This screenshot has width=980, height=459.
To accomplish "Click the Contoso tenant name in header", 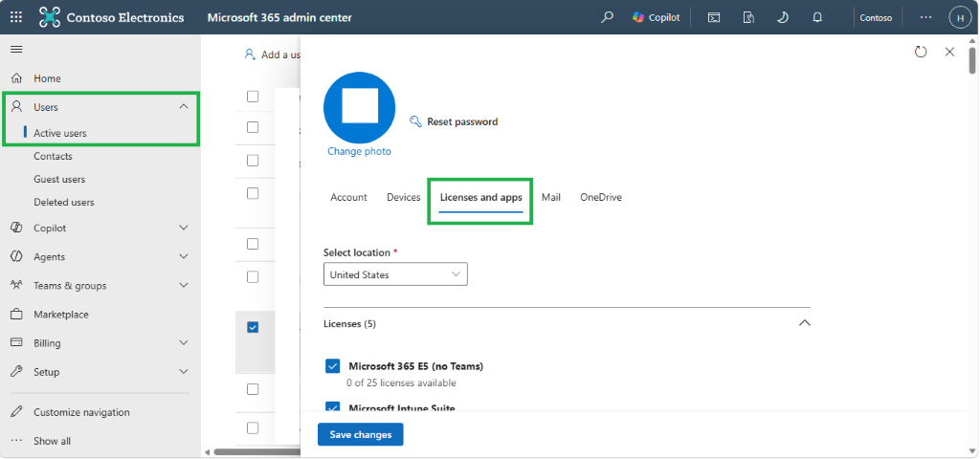I will [x=876, y=18].
